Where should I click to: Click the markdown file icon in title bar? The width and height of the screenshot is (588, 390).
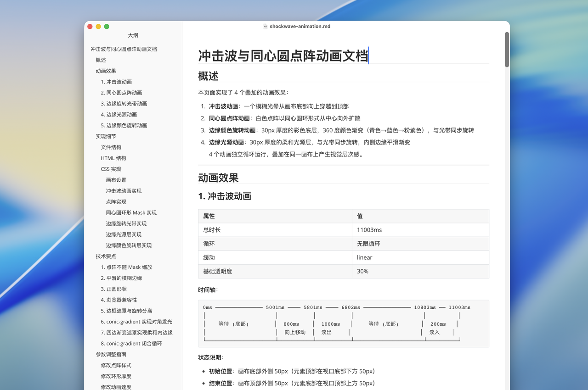[x=265, y=27]
